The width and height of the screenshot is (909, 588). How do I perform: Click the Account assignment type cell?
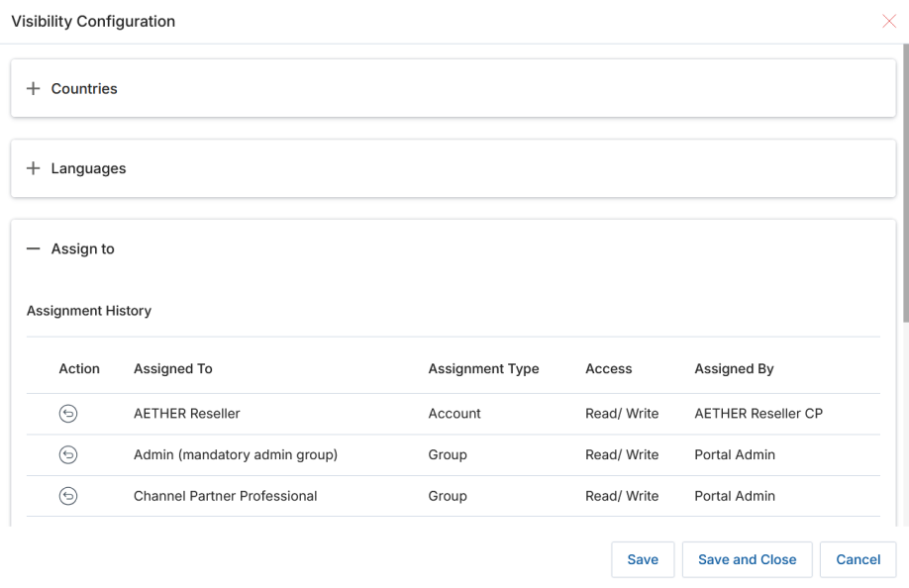pyautogui.click(x=454, y=414)
